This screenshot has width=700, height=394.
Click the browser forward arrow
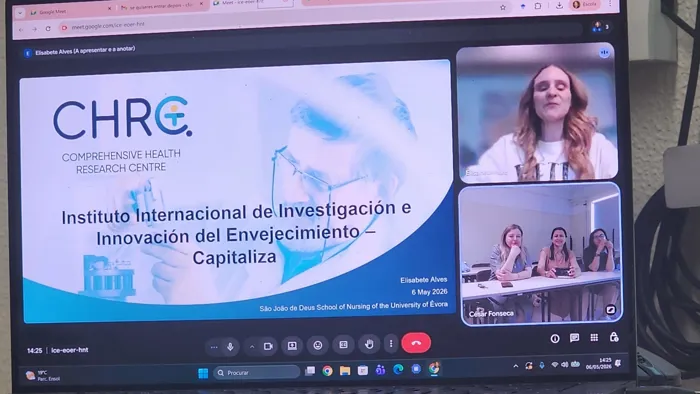[x=34, y=29]
